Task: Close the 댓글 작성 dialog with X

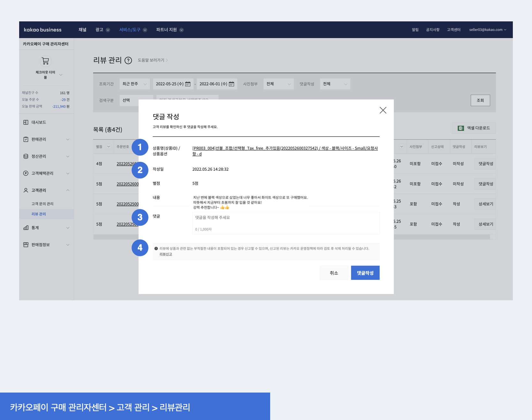Action: (383, 110)
